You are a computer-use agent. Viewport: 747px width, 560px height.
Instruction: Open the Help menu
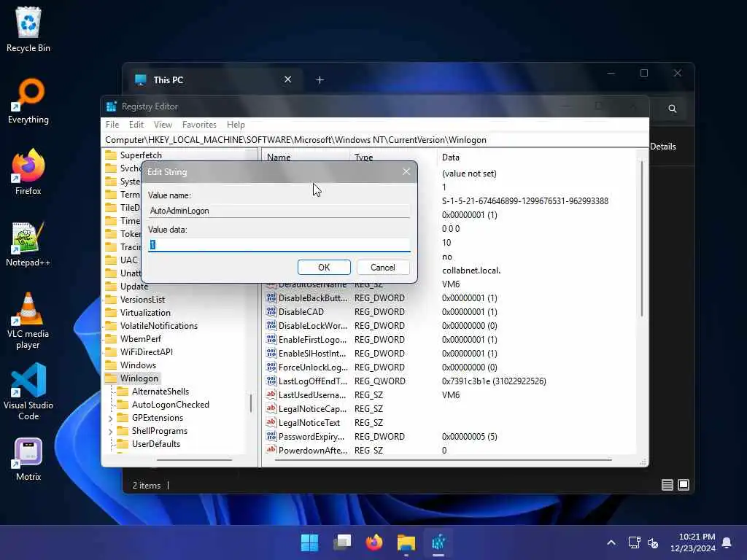click(x=236, y=124)
